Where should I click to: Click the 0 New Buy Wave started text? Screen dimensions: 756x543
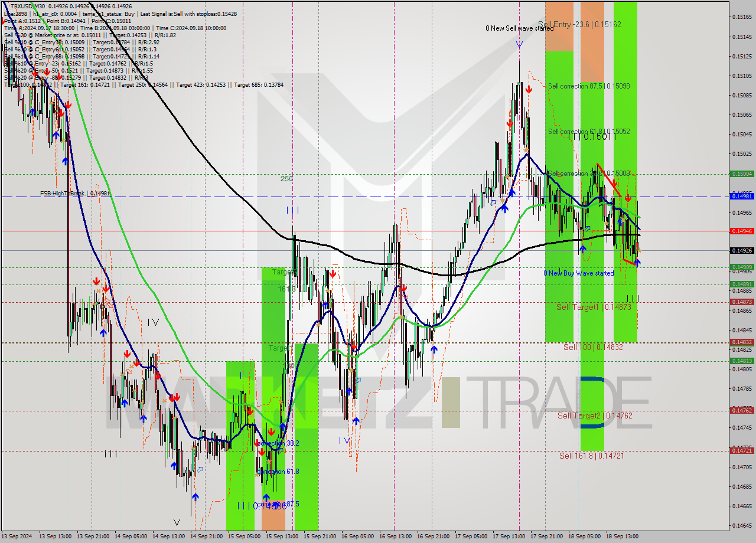pyautogui.click(x=579, y=273)
